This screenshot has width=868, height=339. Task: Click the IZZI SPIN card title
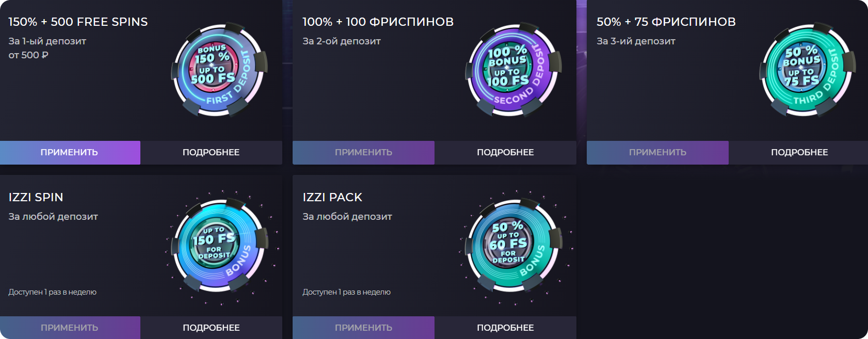pos(36,197)
